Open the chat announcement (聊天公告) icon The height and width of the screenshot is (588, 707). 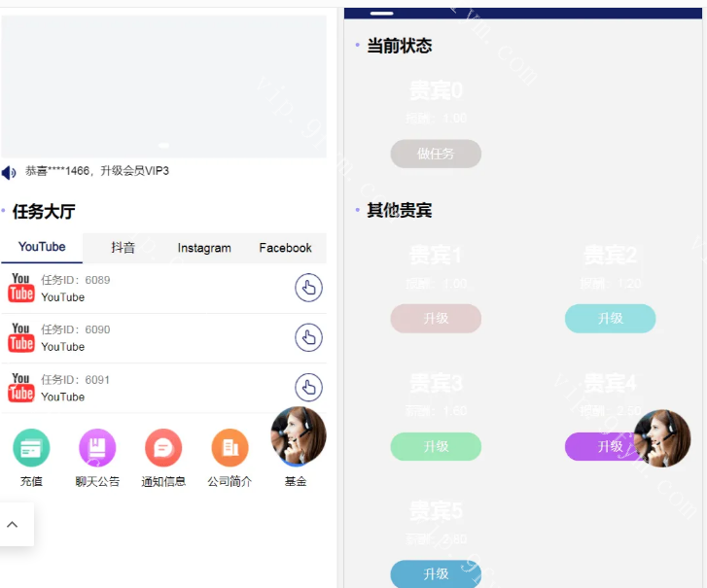click(x=97, y=448)
